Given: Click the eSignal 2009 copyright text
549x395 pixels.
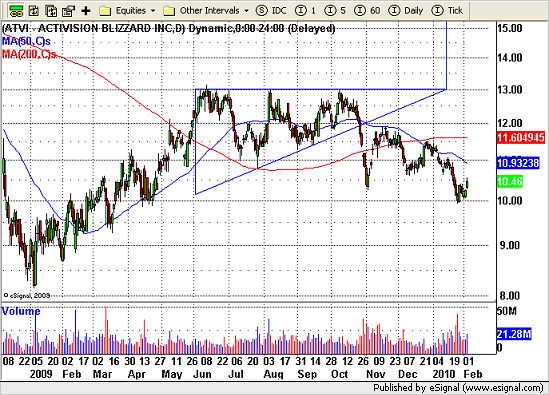Looking at the screenshot, I should (27, 296).
